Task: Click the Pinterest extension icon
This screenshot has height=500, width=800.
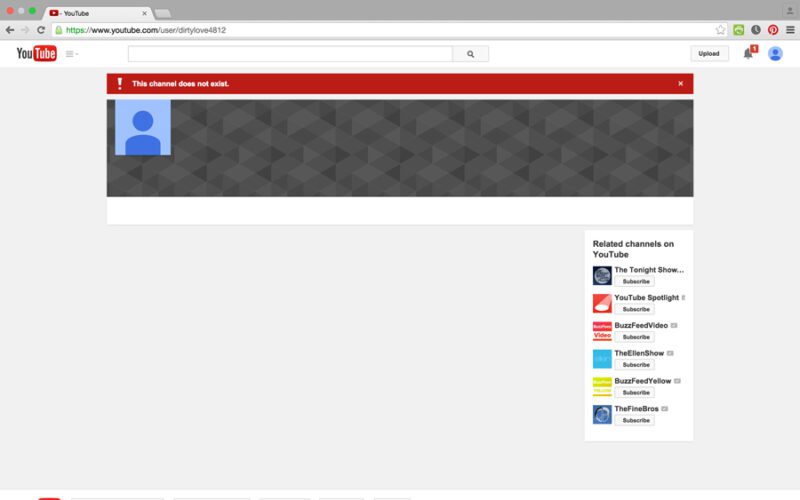Action: pos(772,30)
